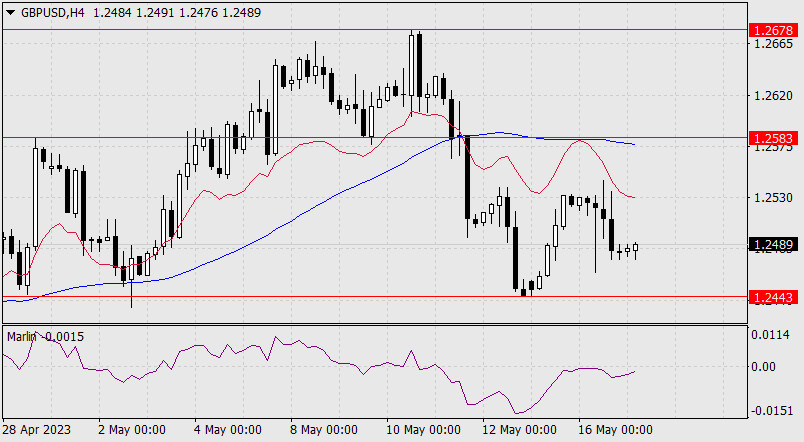Click the 8 May 00:00 time label
The width and height of the screenshot is (804, 442).
[x=324, y=429]
